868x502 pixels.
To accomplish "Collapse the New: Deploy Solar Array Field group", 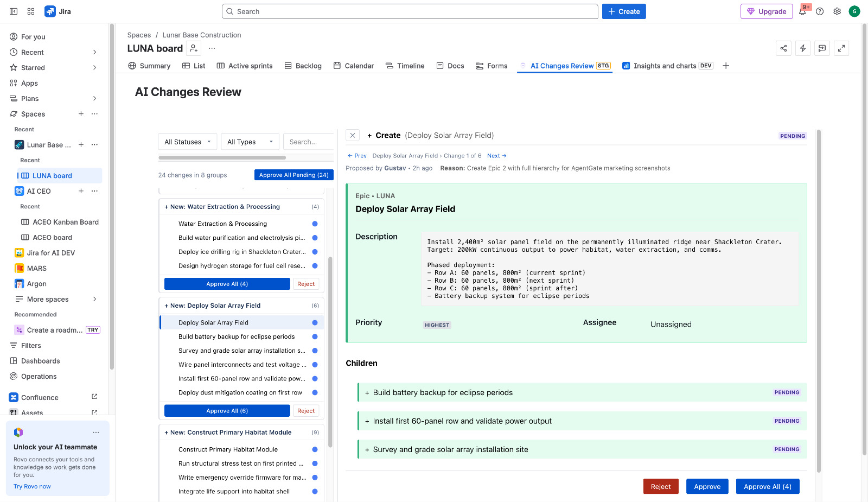I will coord(241,306).
